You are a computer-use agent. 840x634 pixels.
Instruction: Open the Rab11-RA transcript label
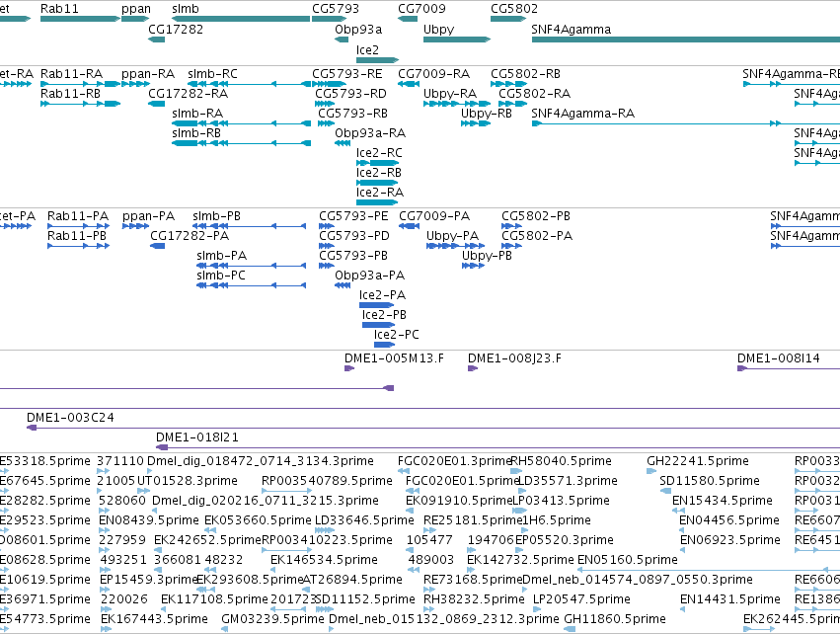tap(72, 74)
